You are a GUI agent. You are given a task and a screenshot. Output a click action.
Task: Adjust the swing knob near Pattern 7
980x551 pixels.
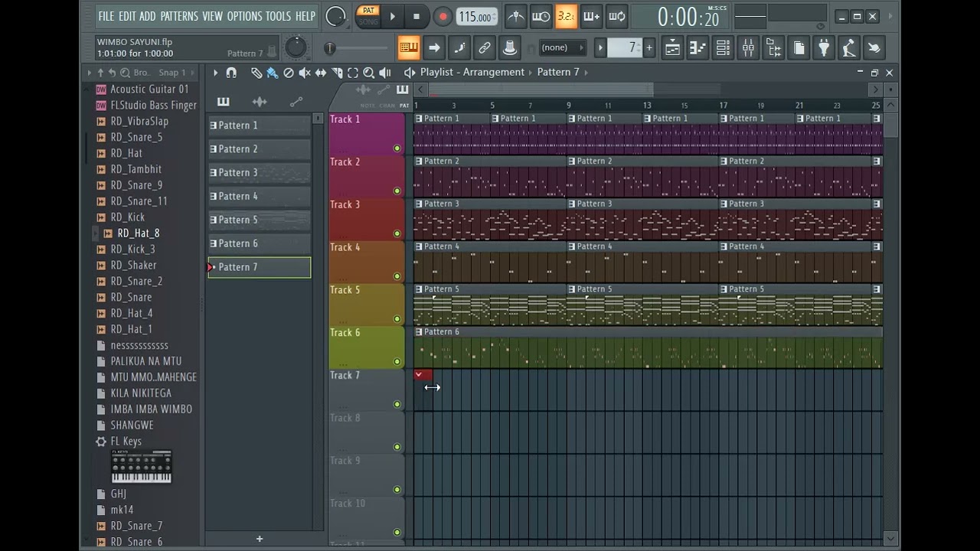click(296, 48)
